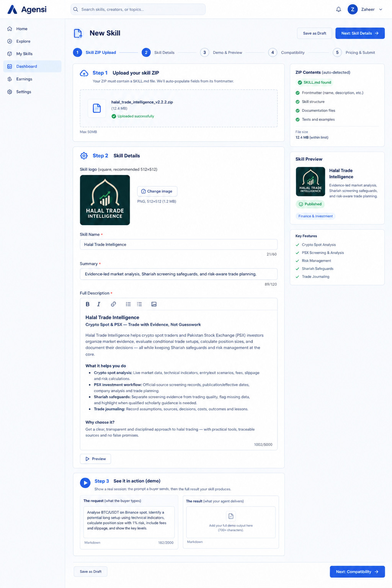Select step 5 Pricing & Submit
392x588 pixels.
tap(354, 52)
